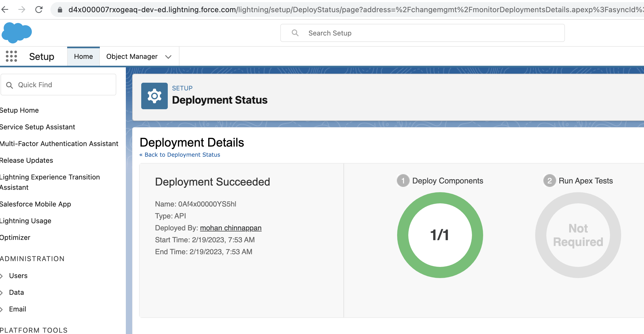Click the ADMINISTRATION section header
This screenshot has height=334, width=644.
[x=32, y=259]
